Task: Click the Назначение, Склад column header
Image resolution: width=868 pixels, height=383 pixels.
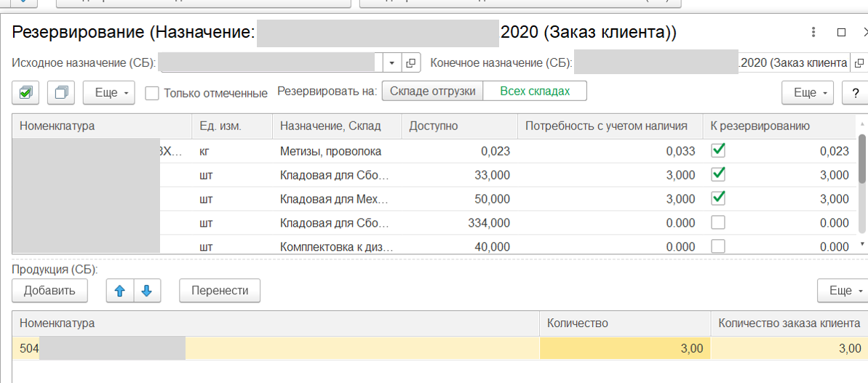Action: pyautogui.click(x=337, y=126)
